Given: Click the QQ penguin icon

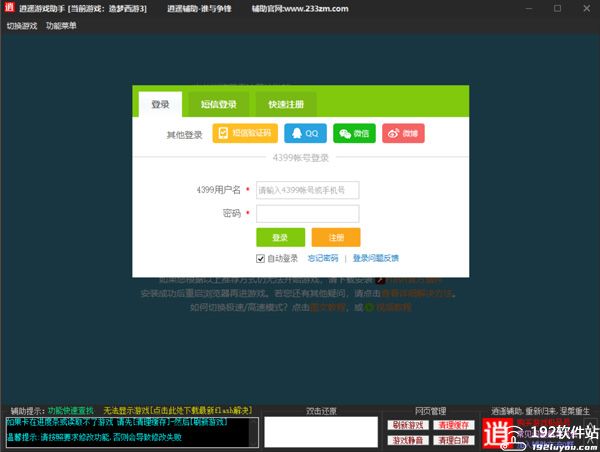Looking at the screenshot, I should [x=297, y=133].
